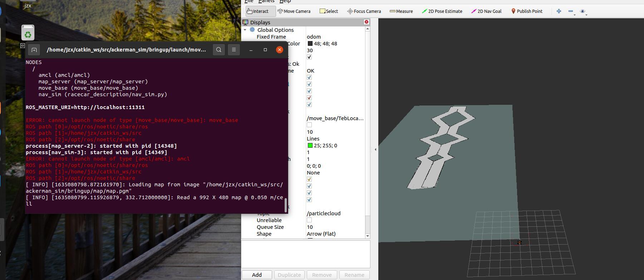This screenshot has width=644, height=280.
Task: Toggle the checkbox directly above /particlecloud
Action: point(309,200)
